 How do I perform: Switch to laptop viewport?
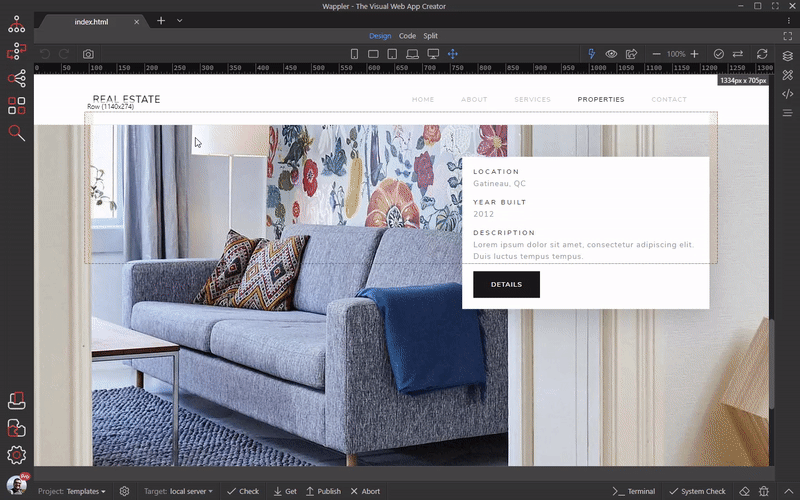tap(412, 54)
